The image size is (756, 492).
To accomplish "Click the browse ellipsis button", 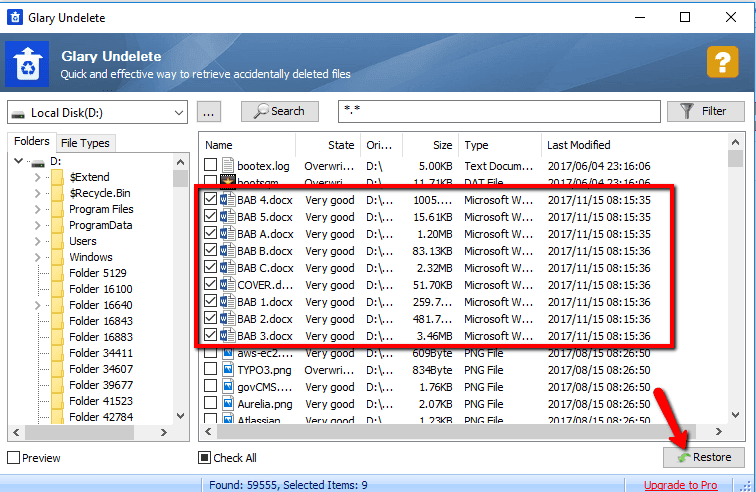I will click(x=209, y=112).
